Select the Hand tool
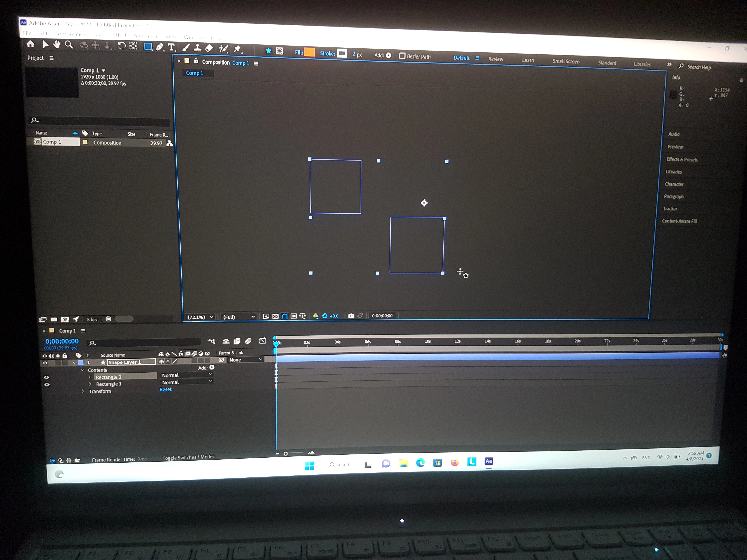This screenshot has height=560, width=747. (57, 45)
